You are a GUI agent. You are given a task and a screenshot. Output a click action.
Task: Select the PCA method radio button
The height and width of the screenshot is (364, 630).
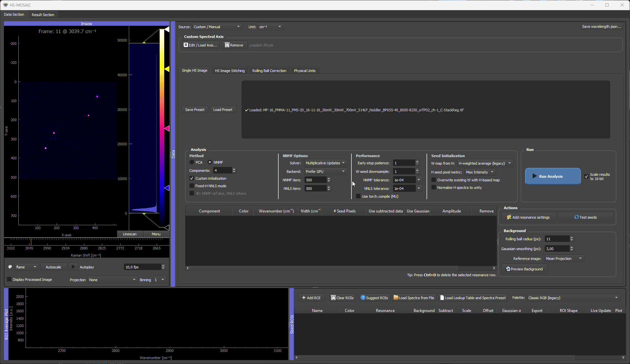(192, 162)
